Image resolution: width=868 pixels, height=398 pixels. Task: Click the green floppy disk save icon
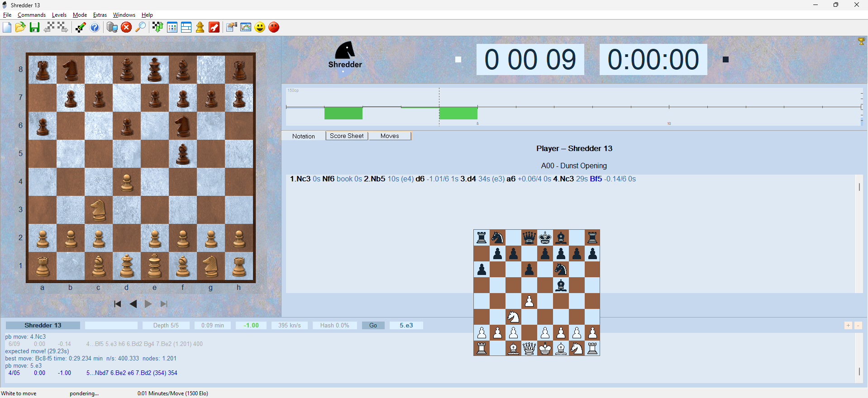(x=34, y=28)
